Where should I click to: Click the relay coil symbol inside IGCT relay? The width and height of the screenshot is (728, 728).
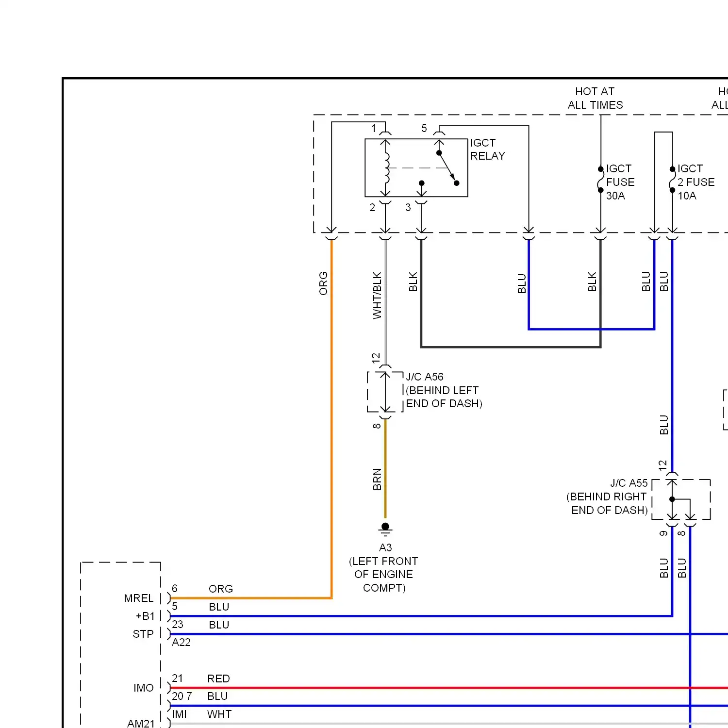coord(386,168)
